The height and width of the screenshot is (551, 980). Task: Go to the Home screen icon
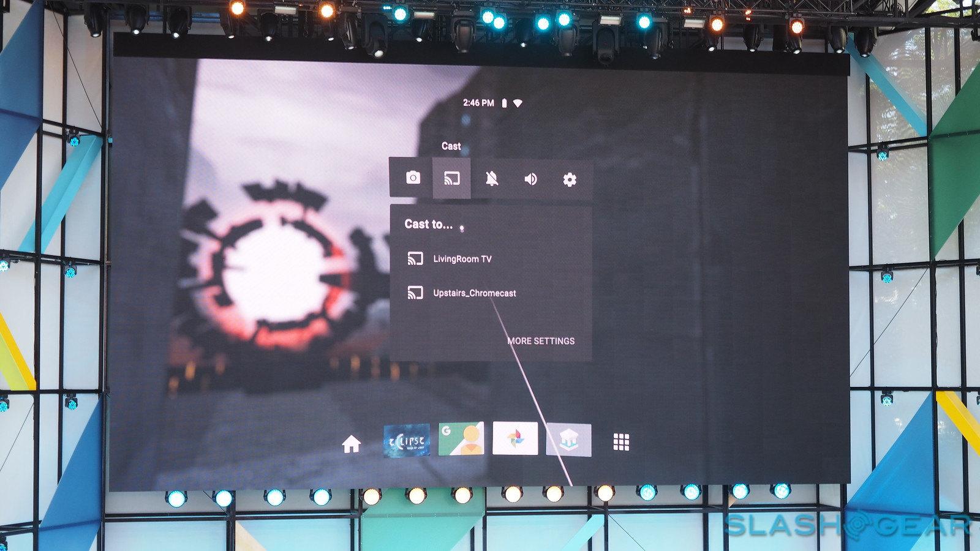coord(351,444)
